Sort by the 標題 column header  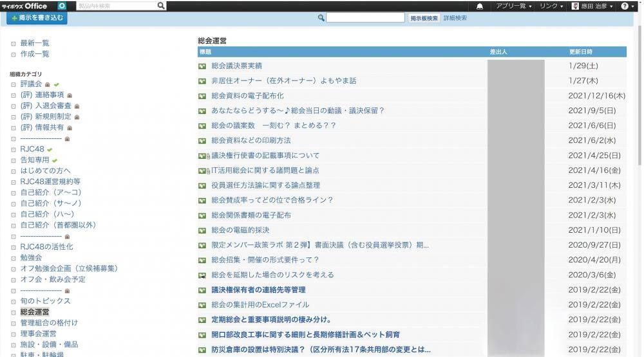tap(205, 51)
